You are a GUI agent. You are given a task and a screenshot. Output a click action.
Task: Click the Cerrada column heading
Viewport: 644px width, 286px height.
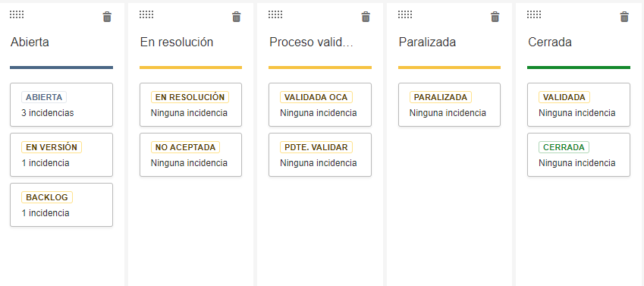[x=549, y=42]
